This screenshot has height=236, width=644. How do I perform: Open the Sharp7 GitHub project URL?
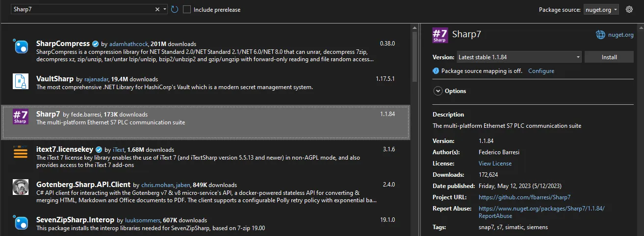click(524, 197)
